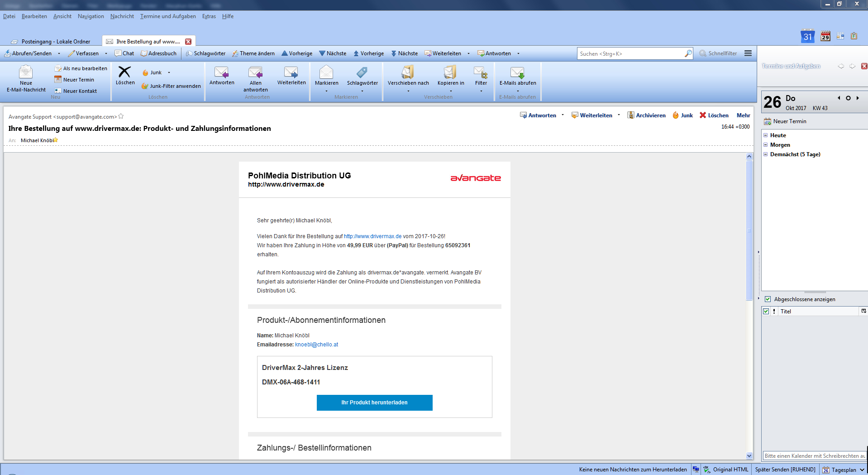
Task: Click the search magnifier icon
Action: coord(688,53)
